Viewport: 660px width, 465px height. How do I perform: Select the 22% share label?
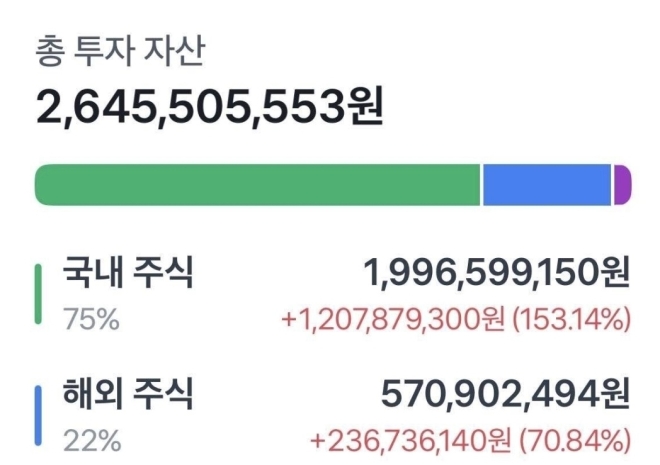[92, 441]
